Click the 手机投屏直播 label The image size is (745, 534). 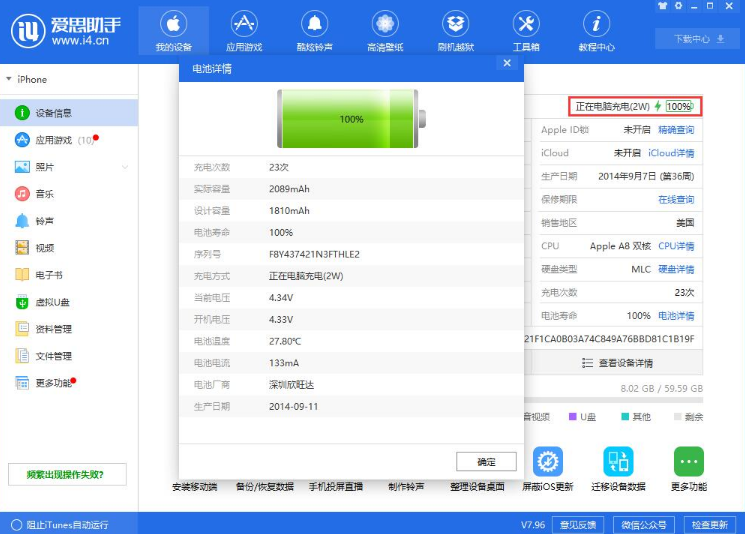point(336,486)
